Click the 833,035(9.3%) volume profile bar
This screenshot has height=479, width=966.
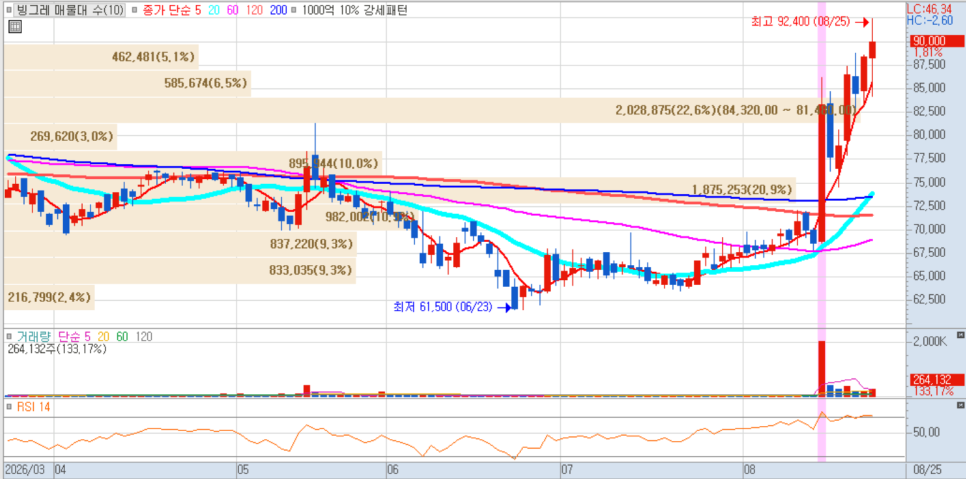coord(180,270)
